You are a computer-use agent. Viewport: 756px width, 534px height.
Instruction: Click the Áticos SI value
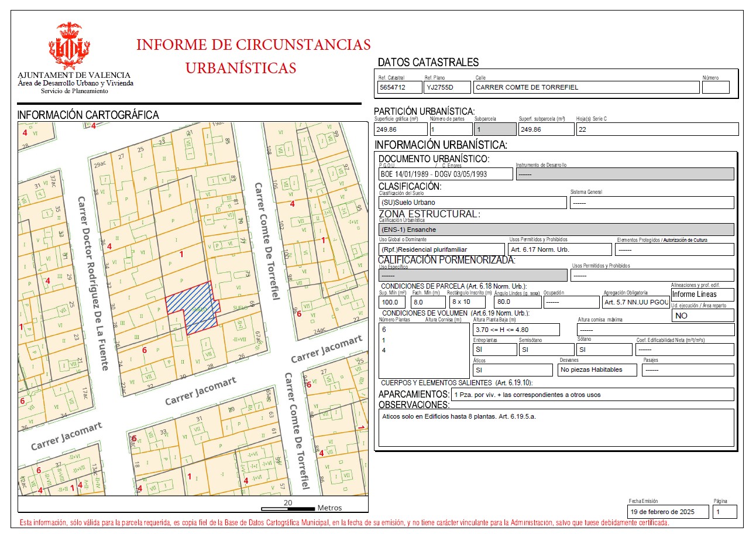(x=513, y=370)
